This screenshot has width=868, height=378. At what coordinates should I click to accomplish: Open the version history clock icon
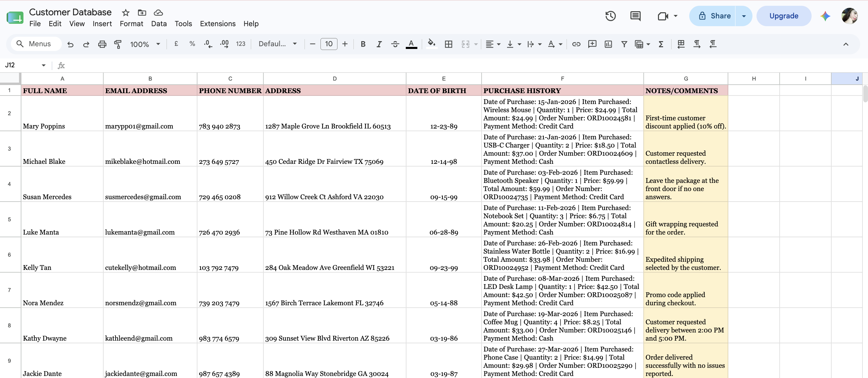(x=610, y=16)
